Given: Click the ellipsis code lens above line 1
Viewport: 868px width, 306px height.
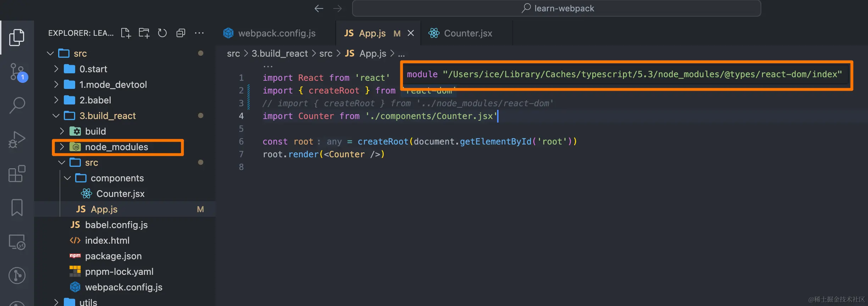Looking at the screenshot, I should pos(268,66).
